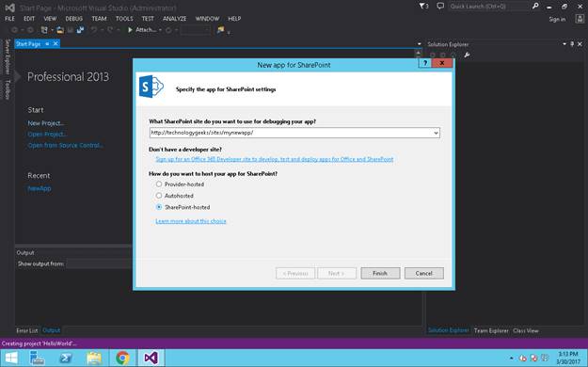Open the WINDOW menu
588x367 pixels.
click(x=207, y=19)
